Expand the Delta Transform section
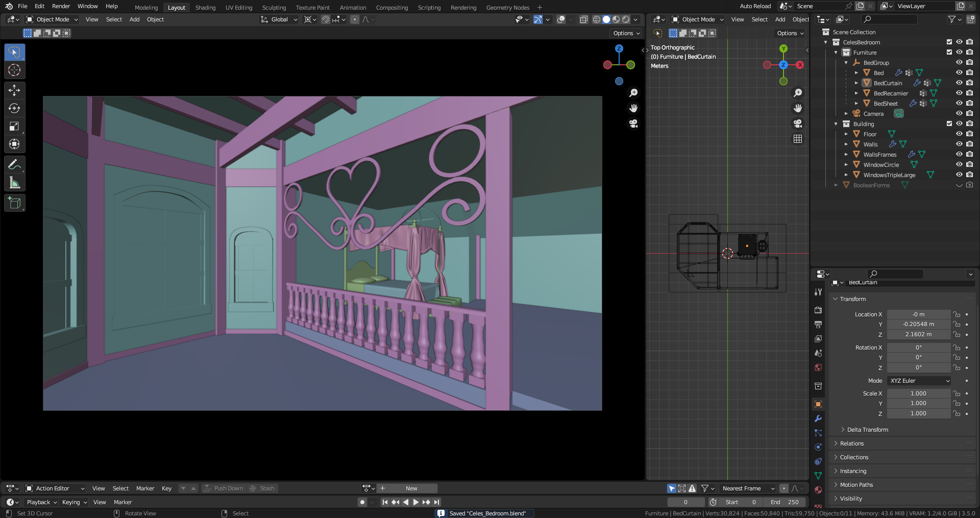The image size is (980, 518). [867, 430]
